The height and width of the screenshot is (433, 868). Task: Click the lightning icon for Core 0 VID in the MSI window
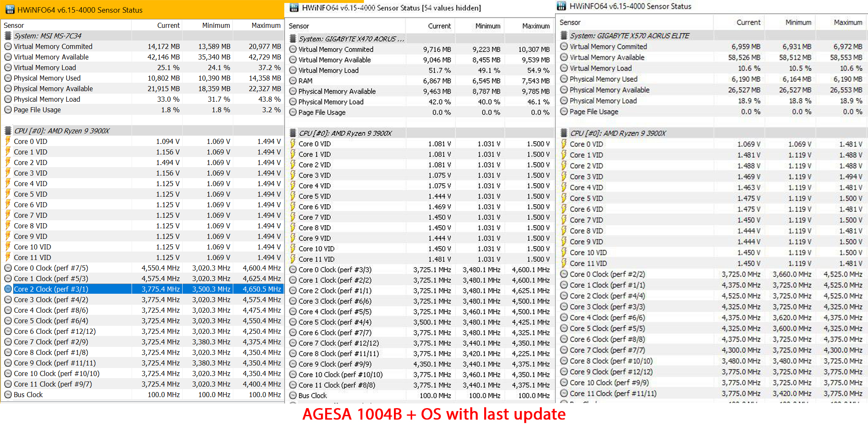(x=8, y=141)
